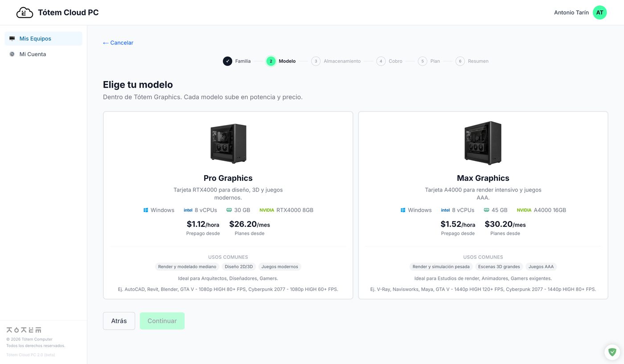Select the Modelo step label

tap(287, 61)
